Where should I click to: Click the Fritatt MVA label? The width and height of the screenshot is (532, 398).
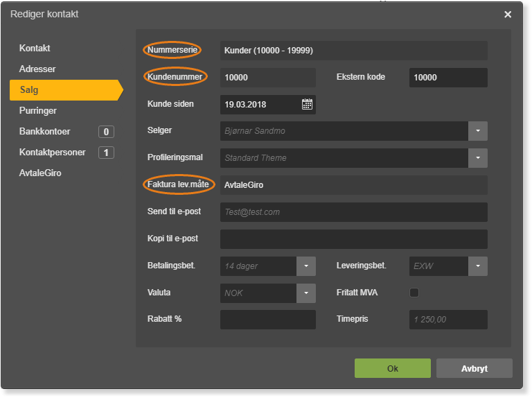pos(357,293)
